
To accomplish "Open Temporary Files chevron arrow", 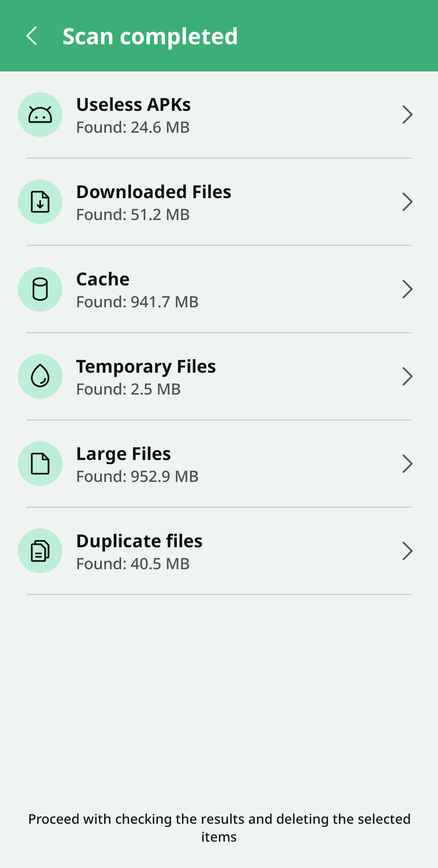I will (407, 376).
